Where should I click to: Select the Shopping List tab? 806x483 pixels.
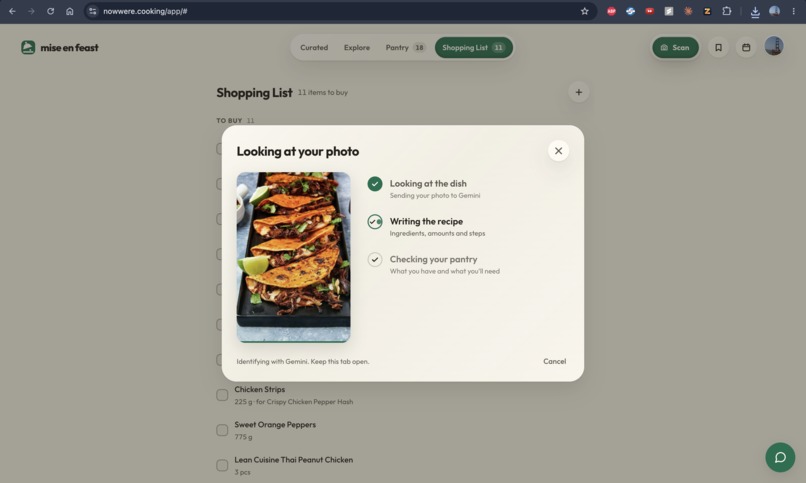pos(473,47)
